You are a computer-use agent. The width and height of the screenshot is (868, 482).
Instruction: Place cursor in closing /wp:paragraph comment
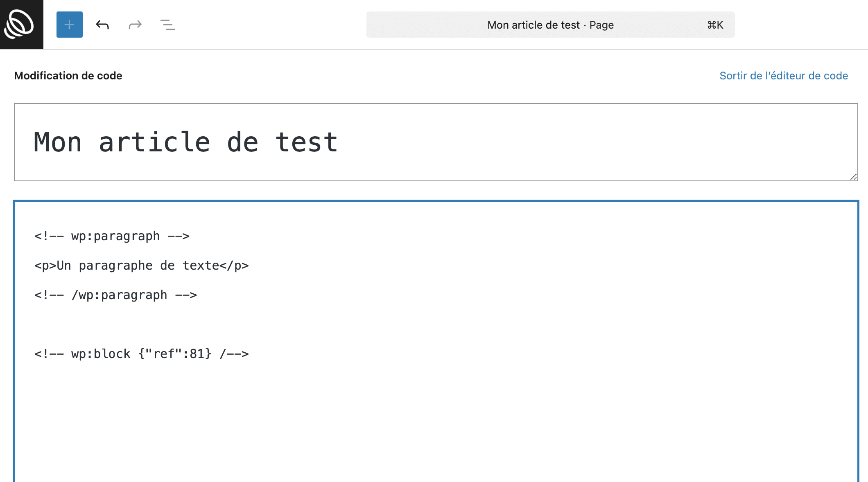pos(115,295)
